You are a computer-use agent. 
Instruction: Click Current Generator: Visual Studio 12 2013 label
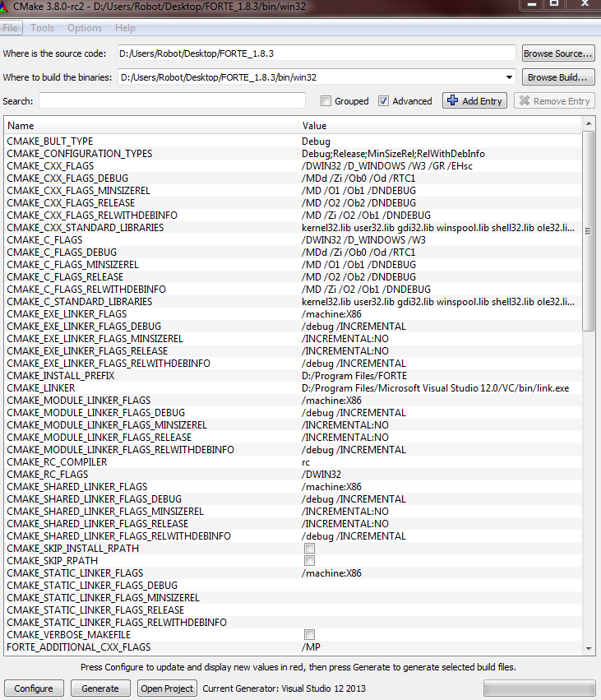284,688
